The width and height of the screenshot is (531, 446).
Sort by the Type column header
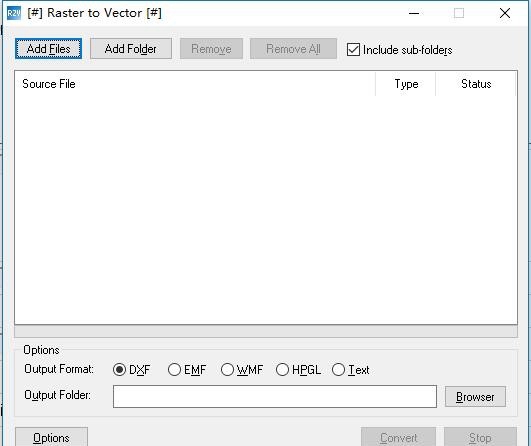coord(406,84)
